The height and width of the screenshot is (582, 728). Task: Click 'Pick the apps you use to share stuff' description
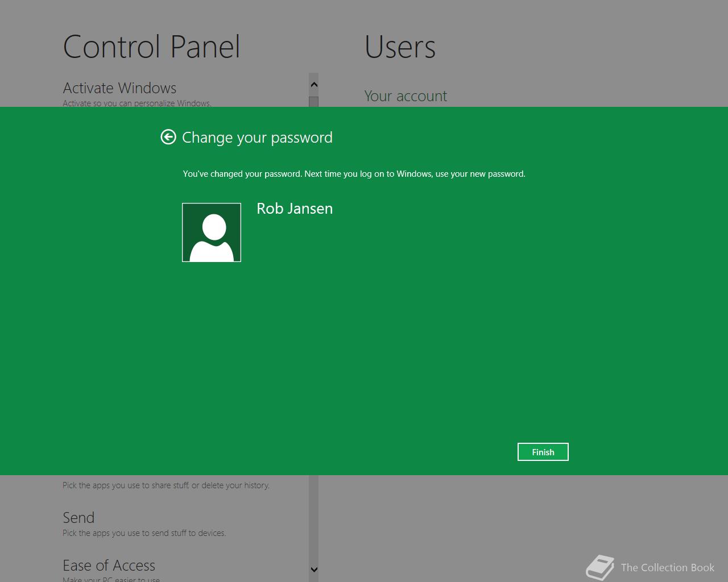pos(166,485)
